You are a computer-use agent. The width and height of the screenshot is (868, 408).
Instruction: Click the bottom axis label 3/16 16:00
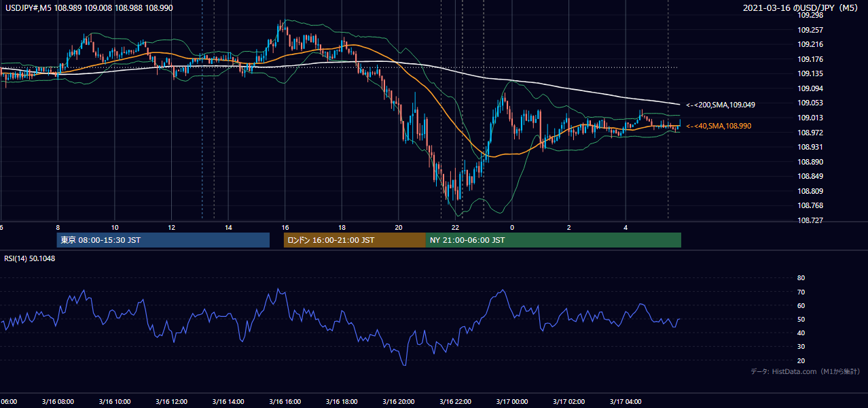pos(285,402)
